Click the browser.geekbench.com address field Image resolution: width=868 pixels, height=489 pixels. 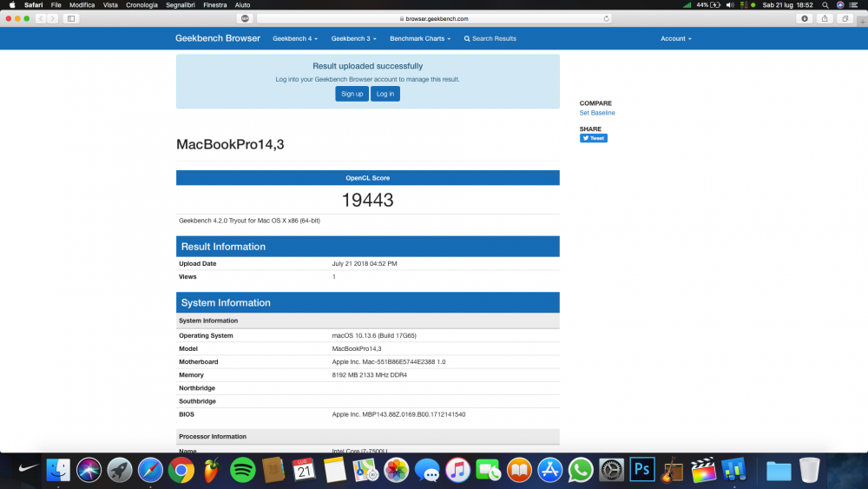coord(433,18)
